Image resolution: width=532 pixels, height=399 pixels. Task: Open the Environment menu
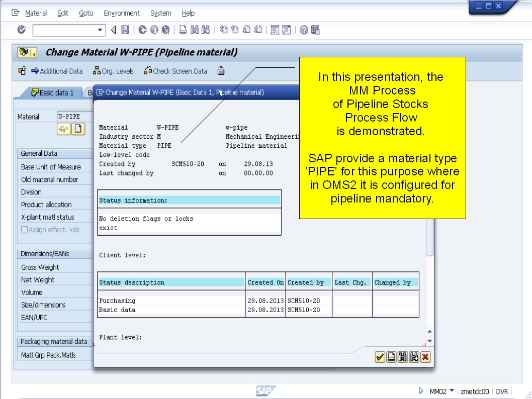pos(122,13)
